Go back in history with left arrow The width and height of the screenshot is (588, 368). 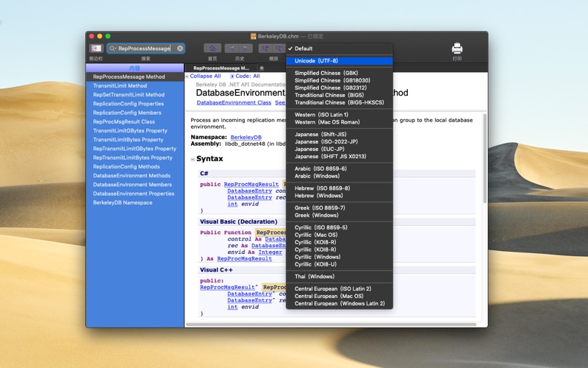[x=232, y=49]
